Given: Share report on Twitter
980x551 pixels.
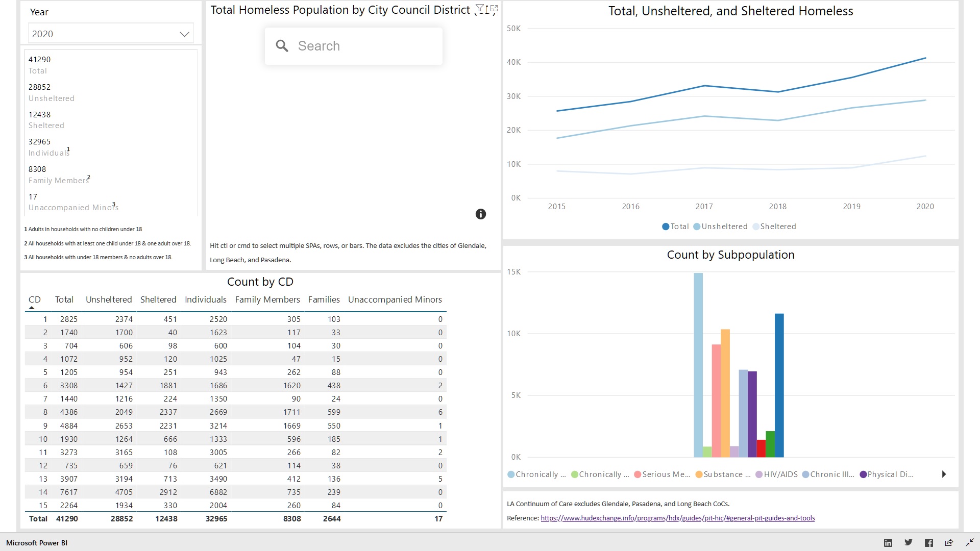Looking at the screenshot, I should tap(909, 543).
